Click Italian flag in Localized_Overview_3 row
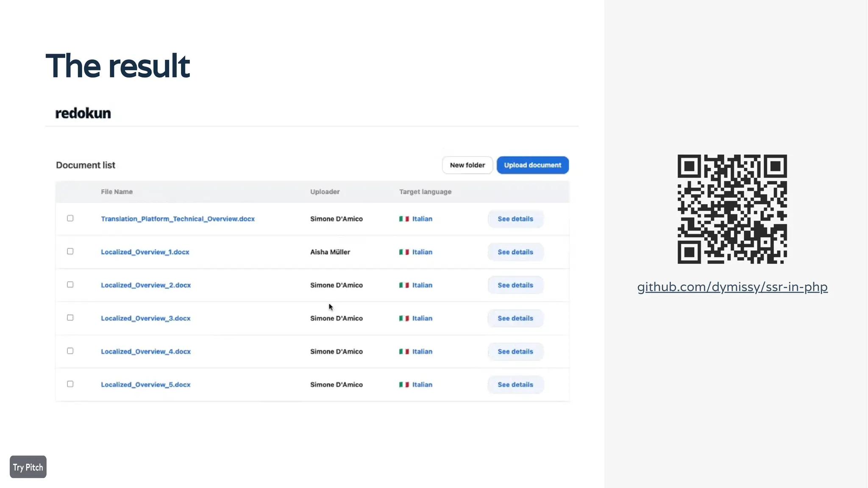Image resolution: width=868 pixels, height=488 pixels. click(404, 318)
